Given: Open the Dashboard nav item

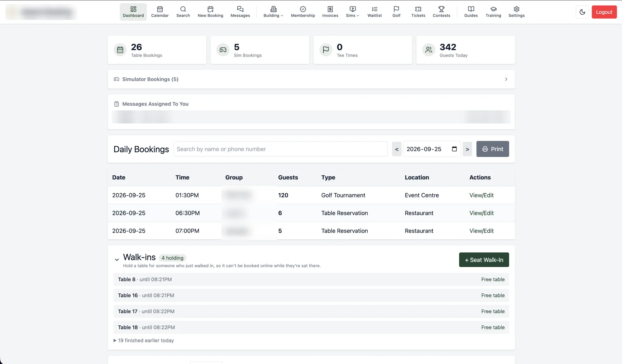Looking at the screenshot, I should pos(133,12).
